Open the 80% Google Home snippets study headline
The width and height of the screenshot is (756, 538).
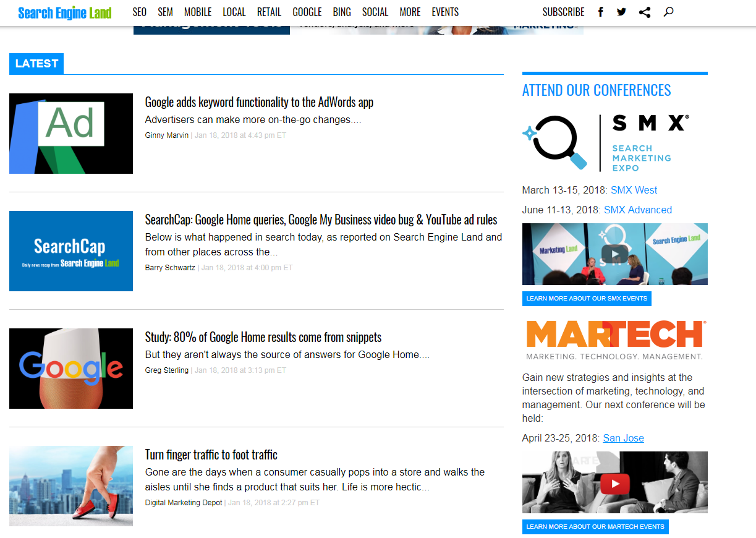click(263, 337)
